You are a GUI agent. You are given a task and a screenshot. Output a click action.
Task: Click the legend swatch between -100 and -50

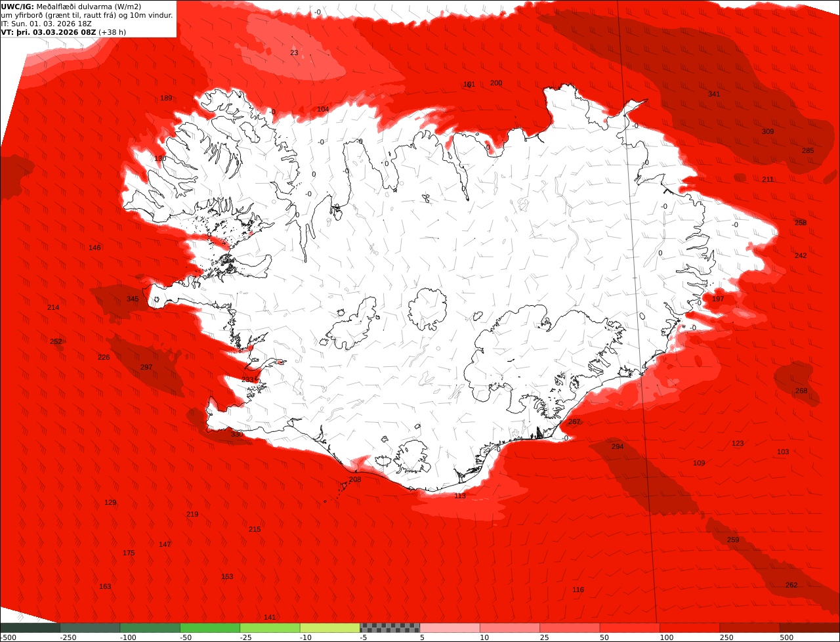[150, 628]
